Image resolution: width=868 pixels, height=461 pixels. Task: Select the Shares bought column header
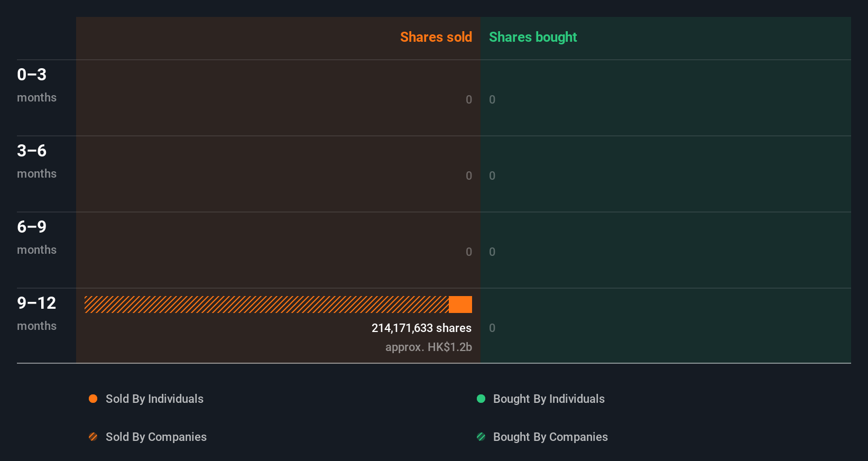[533, 37]
